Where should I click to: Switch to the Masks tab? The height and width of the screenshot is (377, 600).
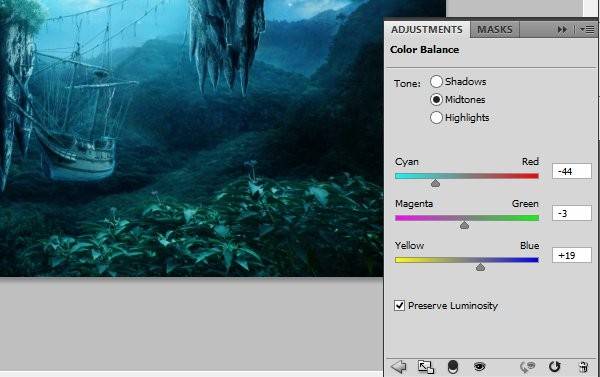coord(494,29)
